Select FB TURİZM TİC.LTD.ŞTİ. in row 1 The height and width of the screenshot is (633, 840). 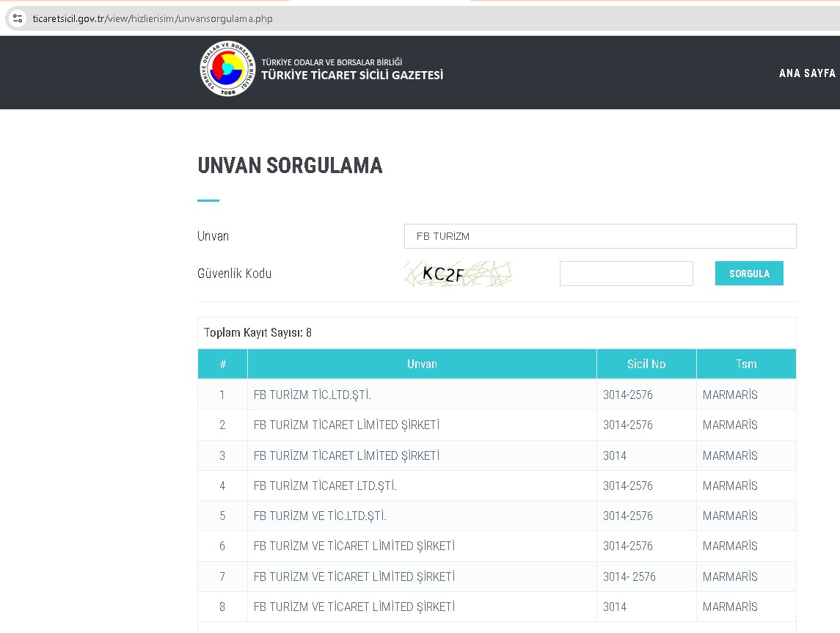point(313,395)
